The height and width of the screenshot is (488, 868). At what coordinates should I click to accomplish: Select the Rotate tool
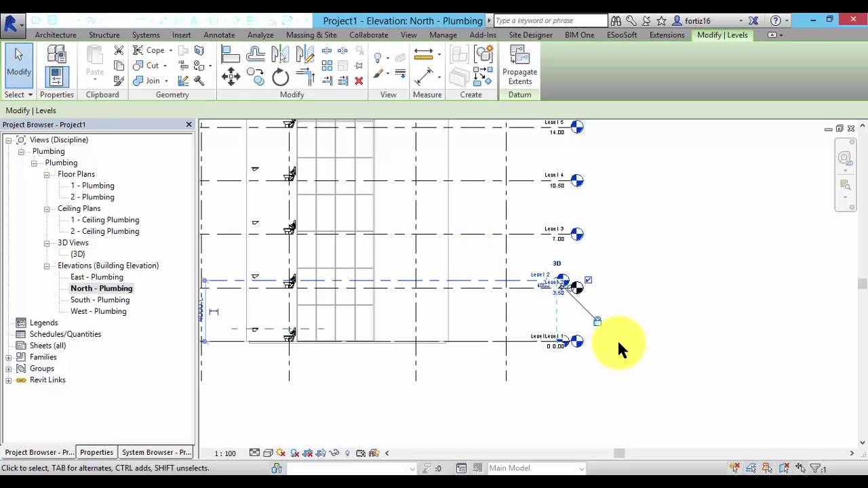281,77
